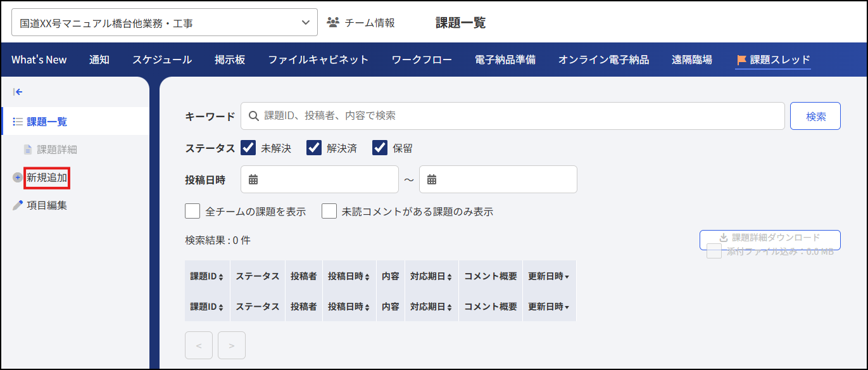Open the 掲示板 tab
Screen dimensions: 868x370
coord(230,60)
